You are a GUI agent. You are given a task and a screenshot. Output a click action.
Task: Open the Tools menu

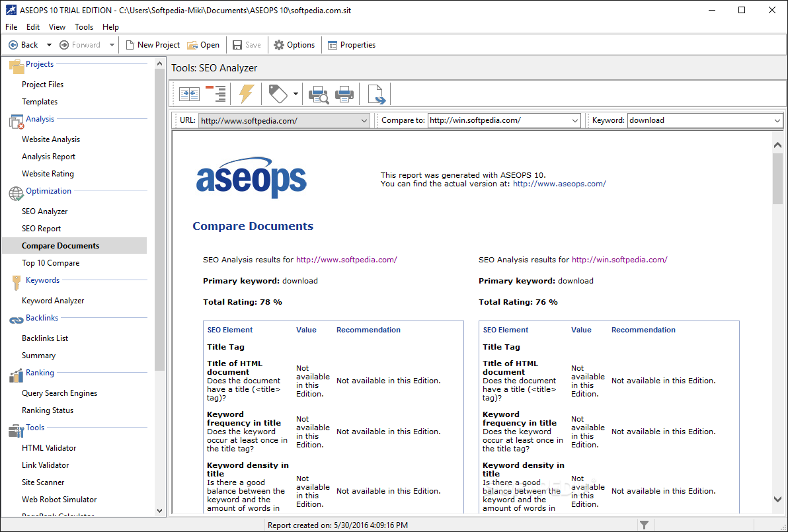(x=84, y=27)
